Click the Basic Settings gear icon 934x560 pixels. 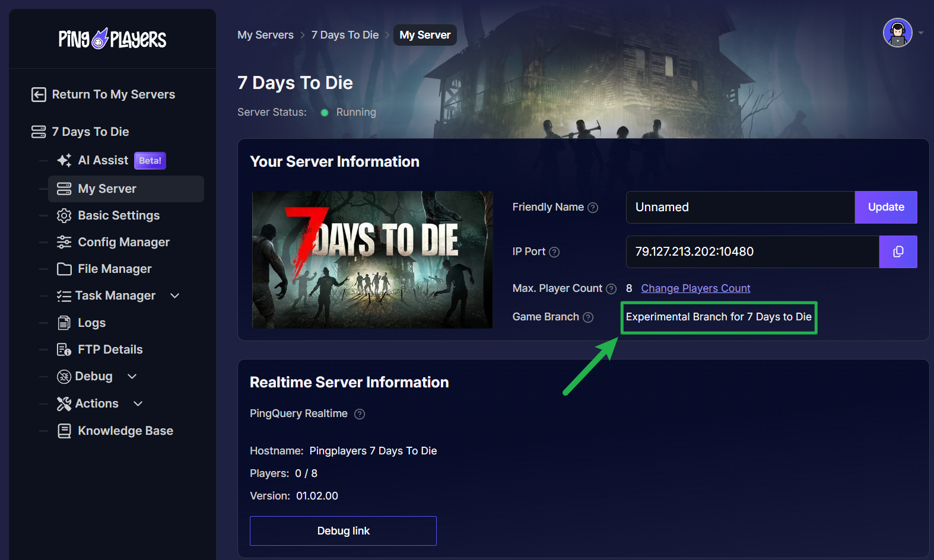pyautogui.click(x=64, y=215)
